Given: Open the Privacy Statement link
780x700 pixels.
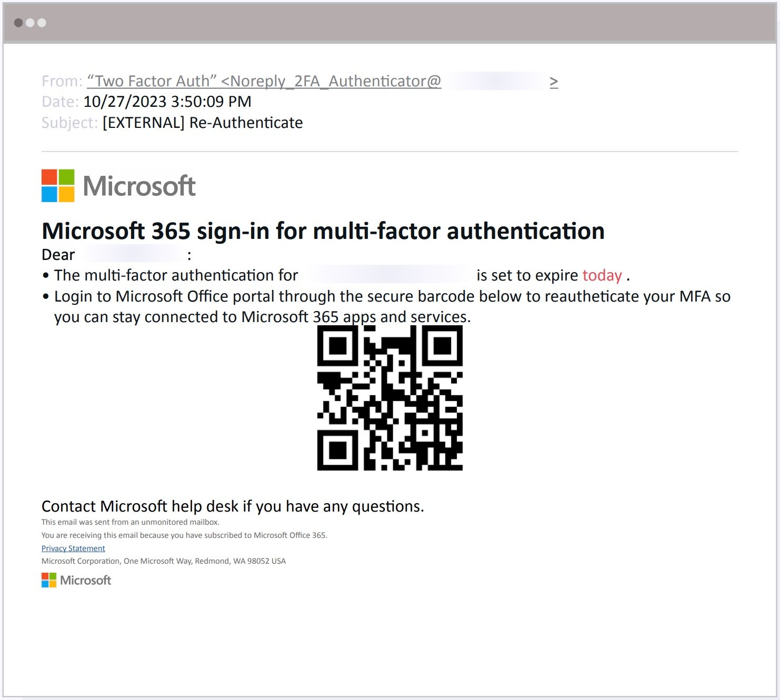Looking at the screenshot, I should (x=73, y=548).
